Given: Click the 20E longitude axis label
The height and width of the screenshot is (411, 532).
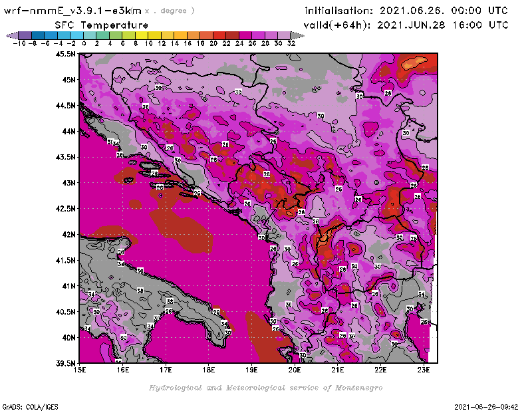Looking at the screenshot, I should click(295, 370).
